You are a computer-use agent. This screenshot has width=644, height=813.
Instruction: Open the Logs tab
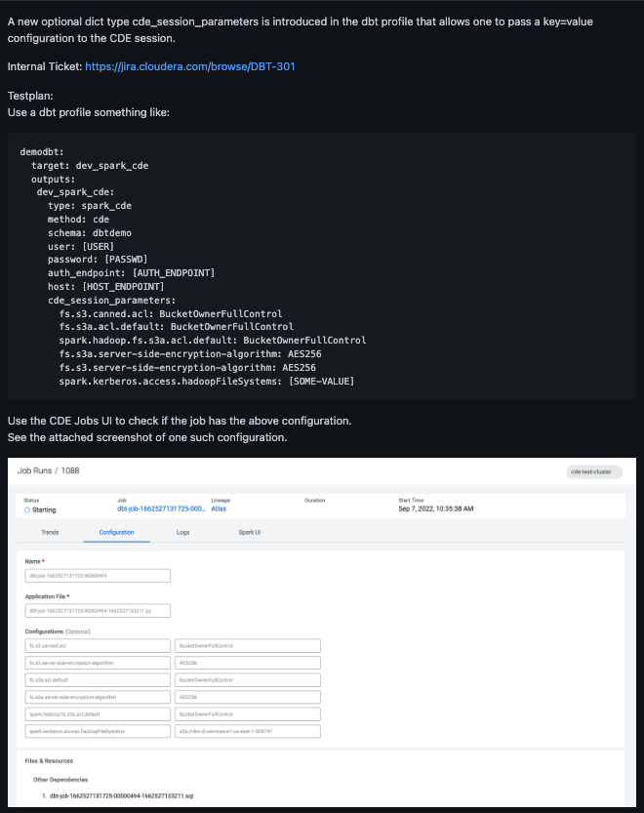pos(182,533)
